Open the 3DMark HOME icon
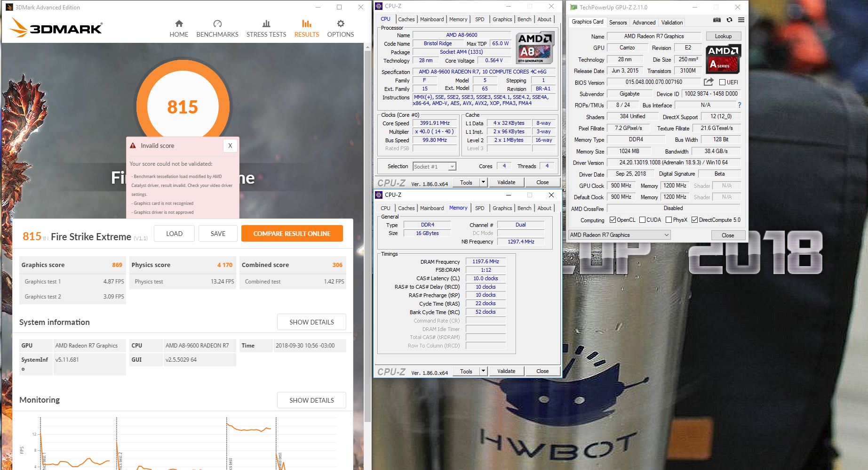Image resolution: width=868 pixels, height=470 pixels. (179, 24)
